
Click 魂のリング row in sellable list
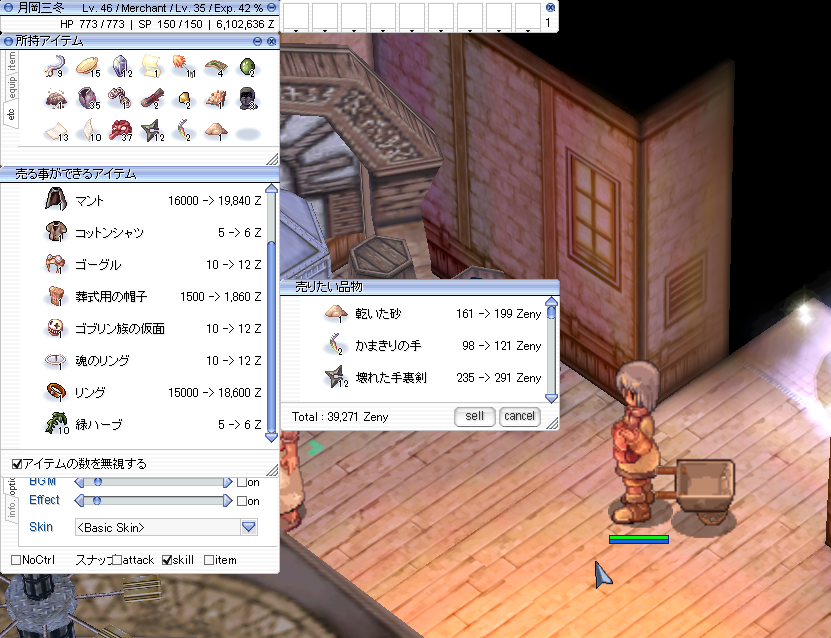[x=153, y=360]
